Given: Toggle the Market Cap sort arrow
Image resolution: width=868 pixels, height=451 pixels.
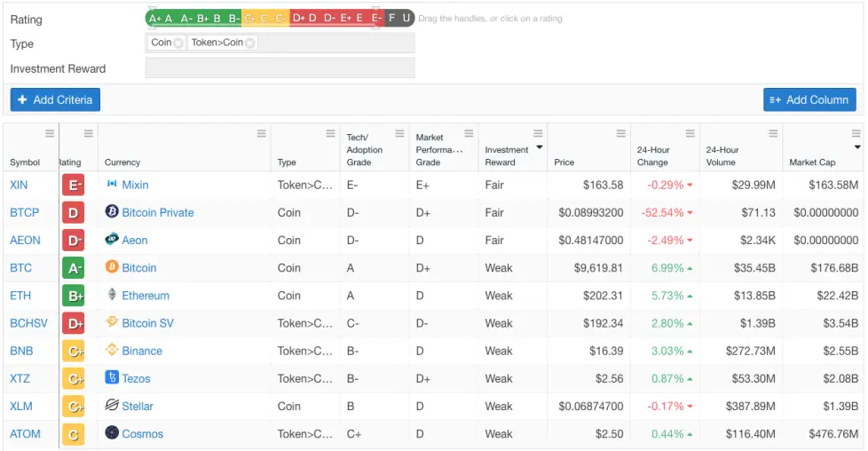Looking at the screenshot, I should 857,147.
